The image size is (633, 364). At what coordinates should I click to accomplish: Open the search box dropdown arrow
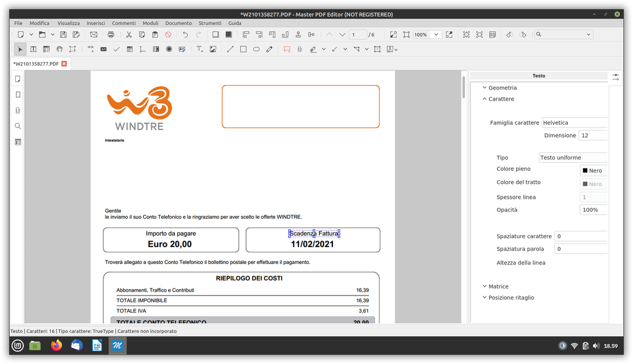click(x=588, y=35)
